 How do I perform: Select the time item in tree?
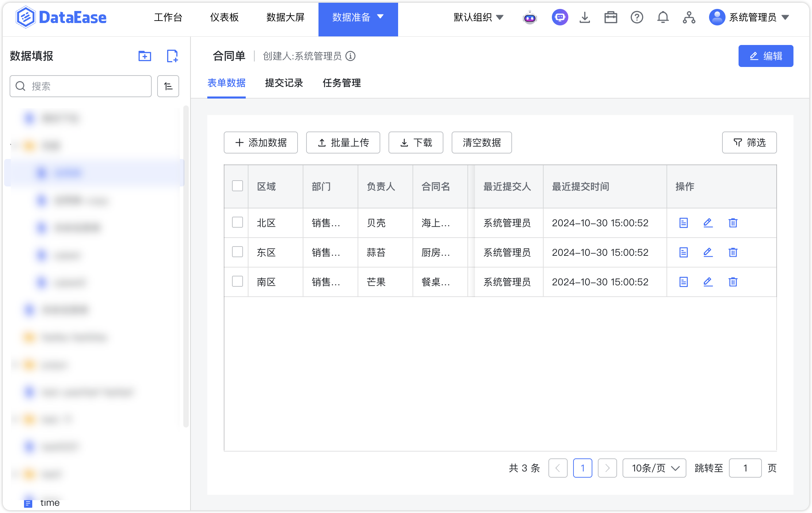click(x=50, y=503)
